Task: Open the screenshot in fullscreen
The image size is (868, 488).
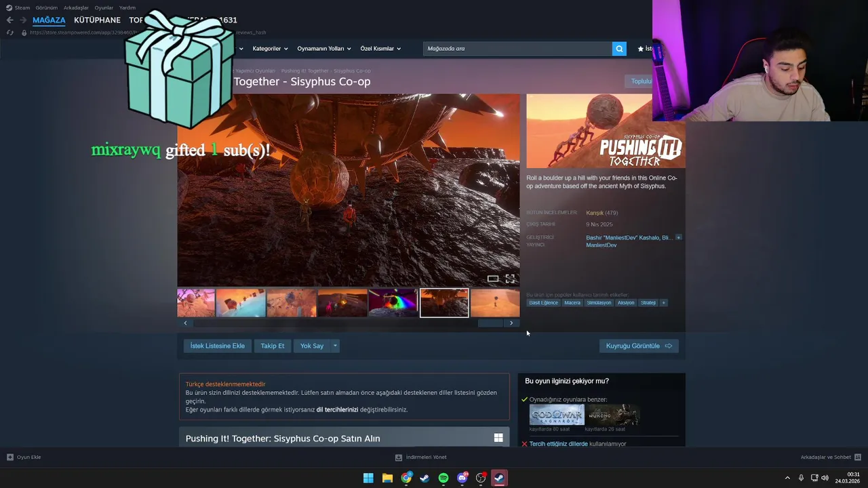Action: click(x=510, y=279)
